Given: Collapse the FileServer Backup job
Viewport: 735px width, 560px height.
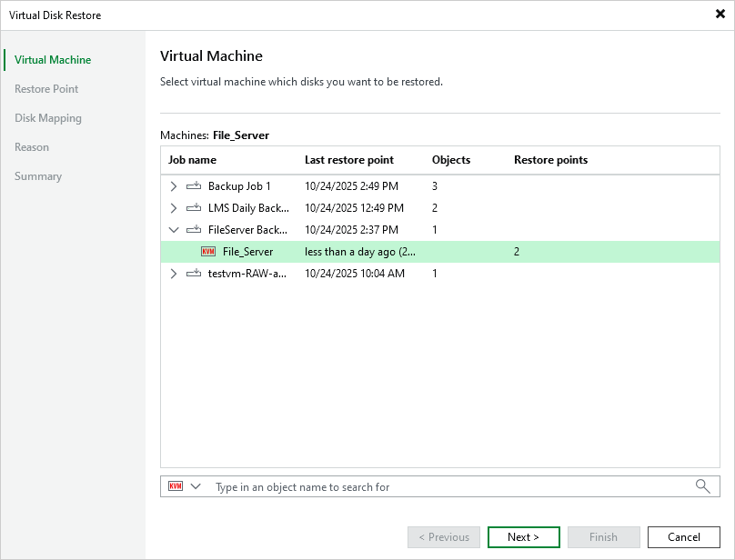Looking at the screenshot, I should click(173, 229).
